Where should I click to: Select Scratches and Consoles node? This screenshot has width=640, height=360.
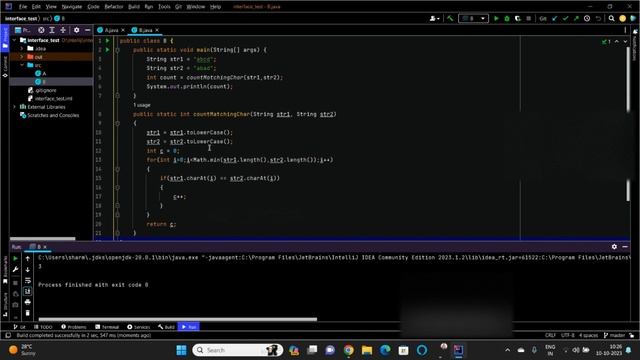coord(49,115)
